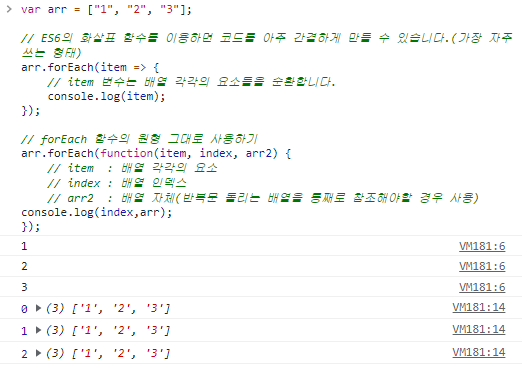Click the logged index 2 value
This screenshot has width=522, height=369.
(24, 354)
